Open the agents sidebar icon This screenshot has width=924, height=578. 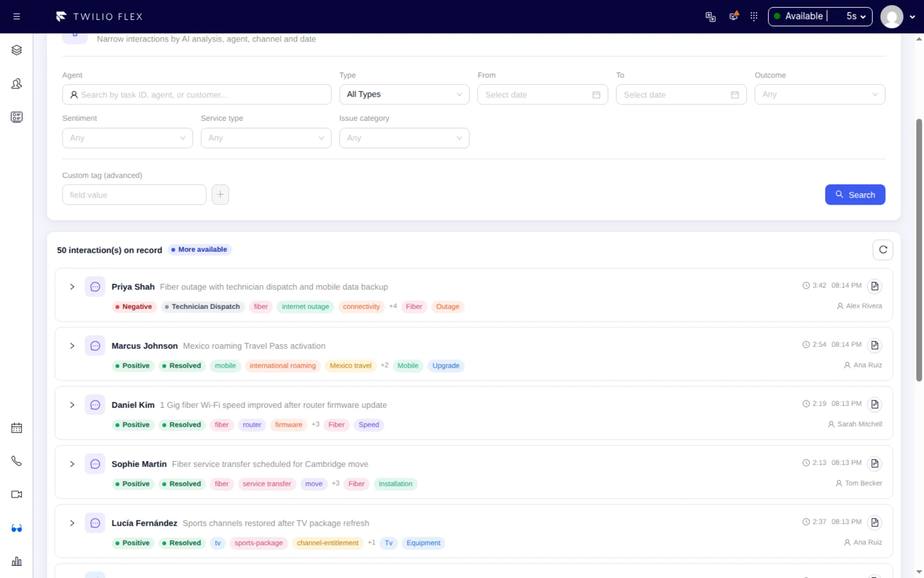point(17,84)
